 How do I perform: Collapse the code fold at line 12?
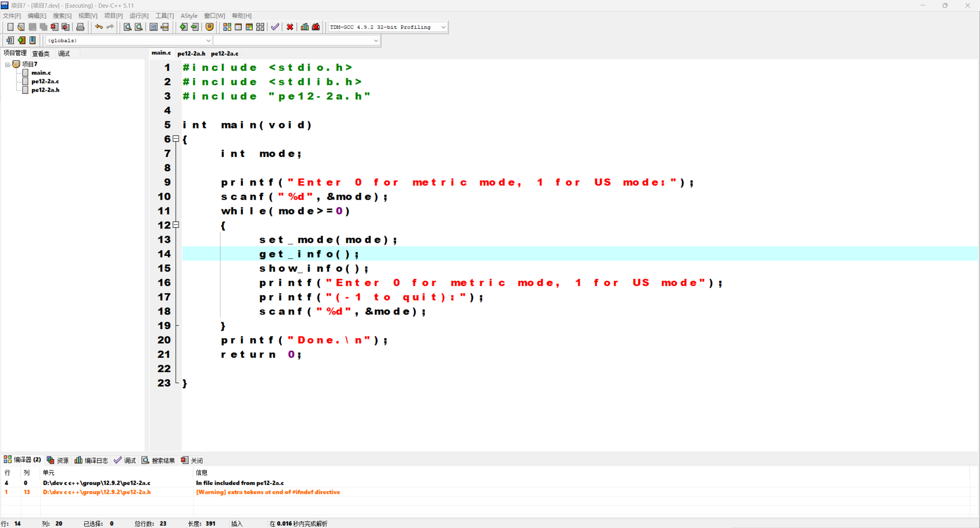click(176, 225)
